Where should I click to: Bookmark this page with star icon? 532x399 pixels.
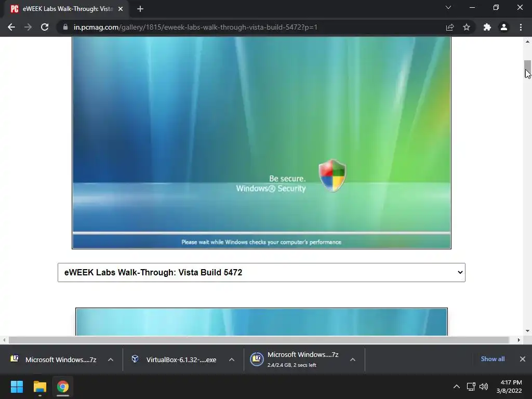point(467,27)
